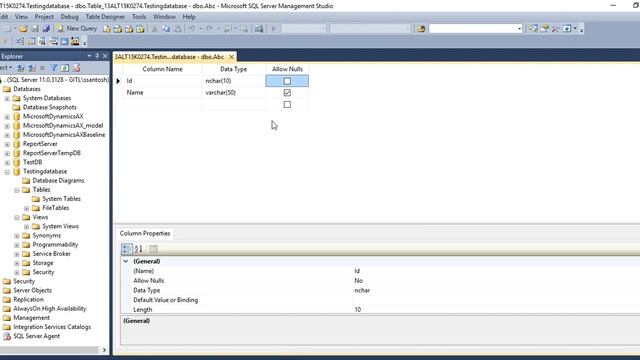Select the AlwaysOn High Availability node
Screen dimensions: 640x360
click(49, 309)
